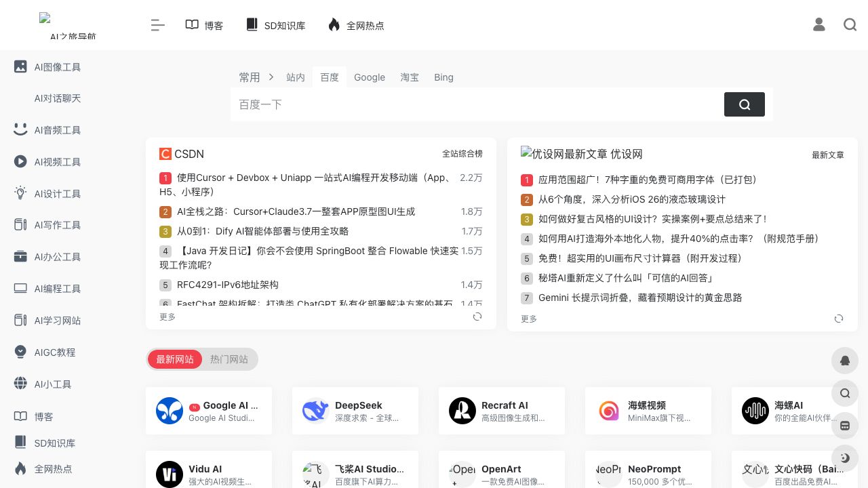868x488 pixels.
Task: Click the QQ penguin floating button
Action: (x=845, y=361)
